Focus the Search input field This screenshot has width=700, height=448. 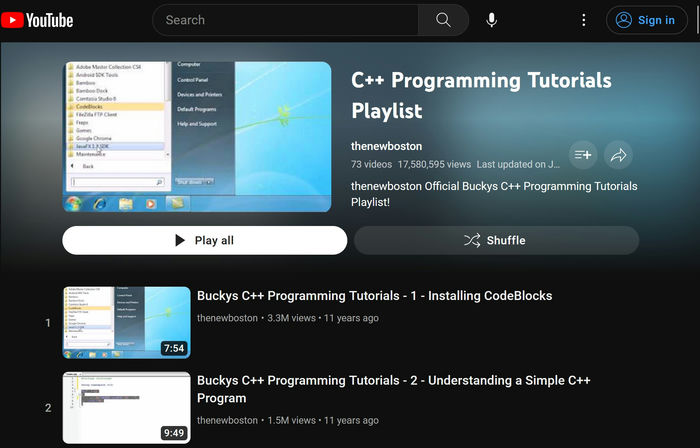286,20
